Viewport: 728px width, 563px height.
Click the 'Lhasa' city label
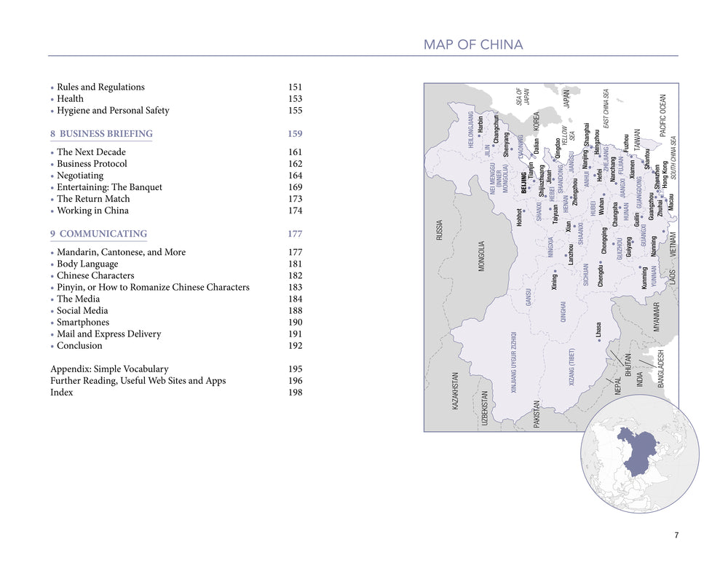(x=598, y=330)
